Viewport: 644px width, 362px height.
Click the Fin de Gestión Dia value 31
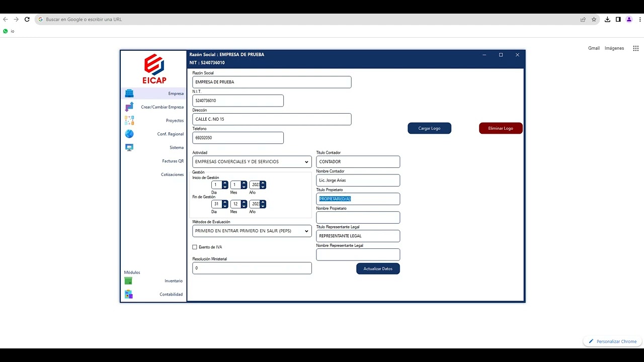pos(217,204)
